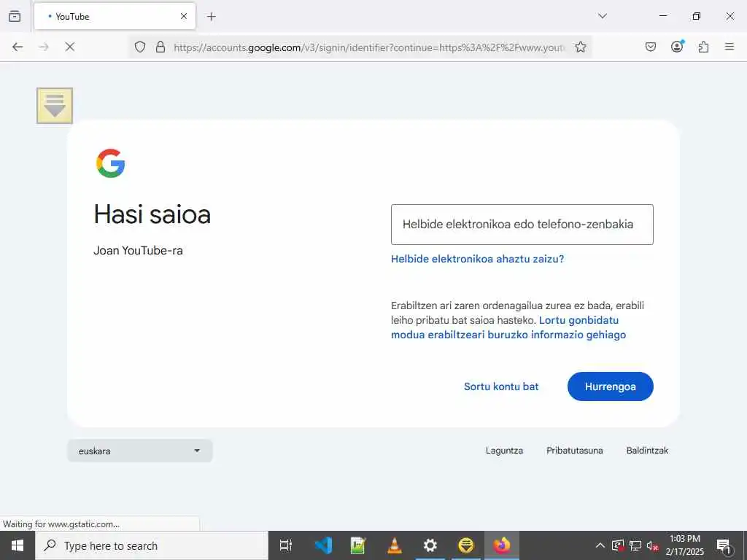Open the Firefox application hamburger menu

729,47
